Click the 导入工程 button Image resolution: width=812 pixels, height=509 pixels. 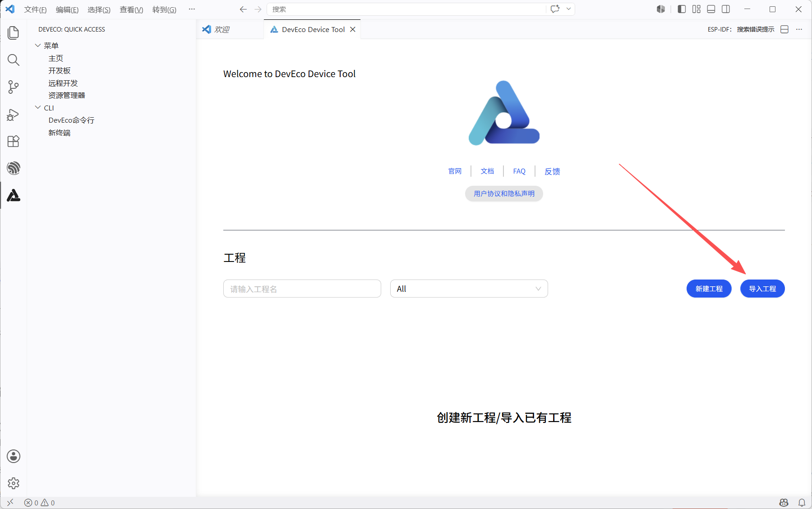762,289
